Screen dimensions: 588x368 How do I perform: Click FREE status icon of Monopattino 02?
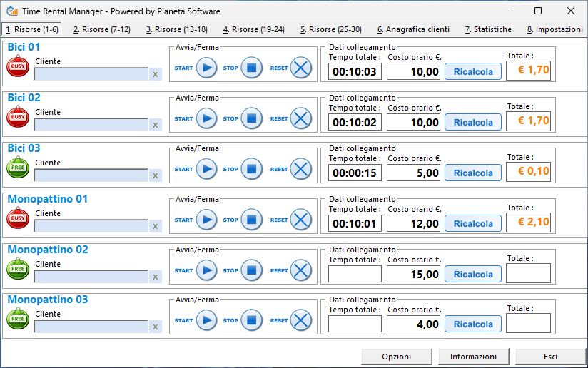tap(18, 269)
